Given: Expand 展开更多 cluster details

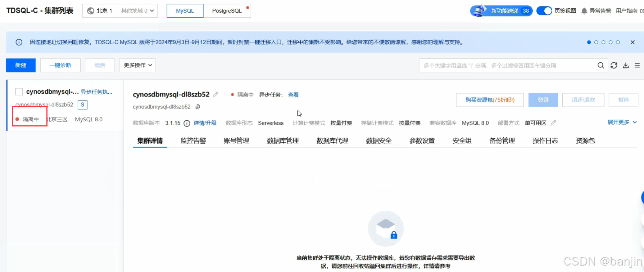Looking at the screenshot, I should [x=622, y=122].
